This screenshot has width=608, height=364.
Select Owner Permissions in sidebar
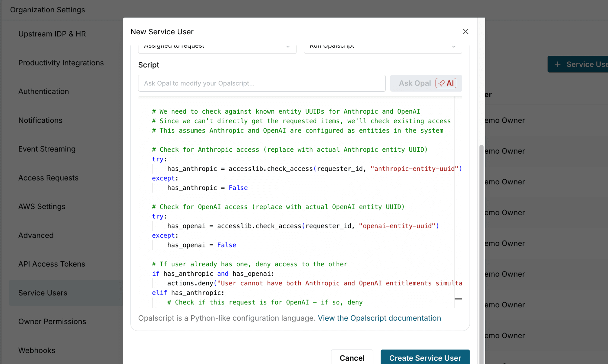52,322
